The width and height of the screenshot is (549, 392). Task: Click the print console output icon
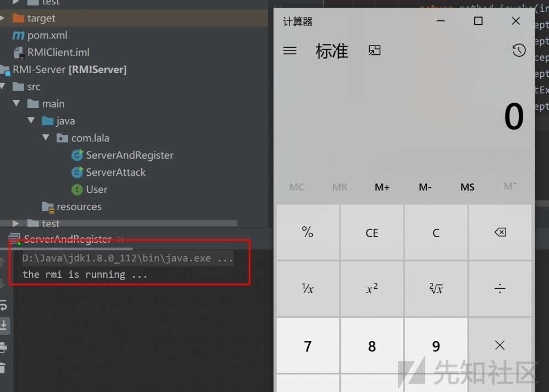(x=3, y=347)
